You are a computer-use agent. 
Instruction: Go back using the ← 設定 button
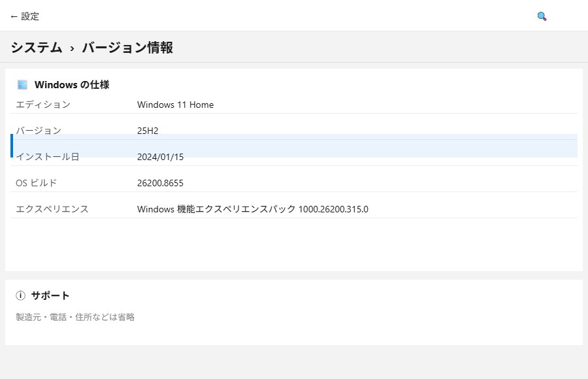pyautogui.click(x=25, y=16)
